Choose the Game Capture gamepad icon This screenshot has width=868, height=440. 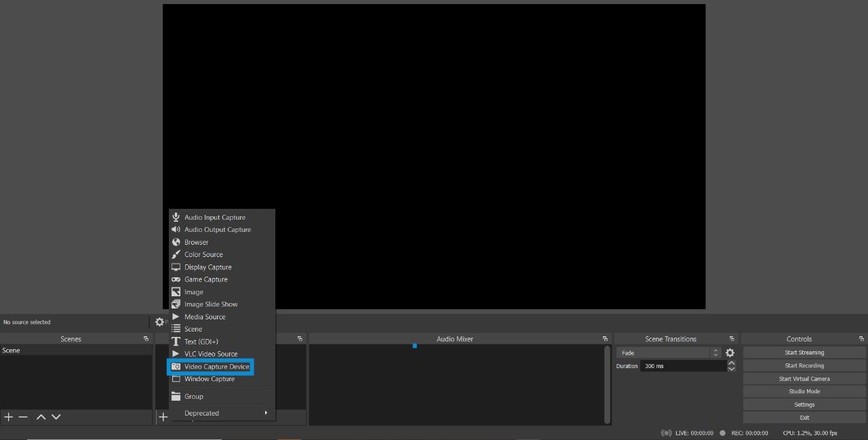176,279
